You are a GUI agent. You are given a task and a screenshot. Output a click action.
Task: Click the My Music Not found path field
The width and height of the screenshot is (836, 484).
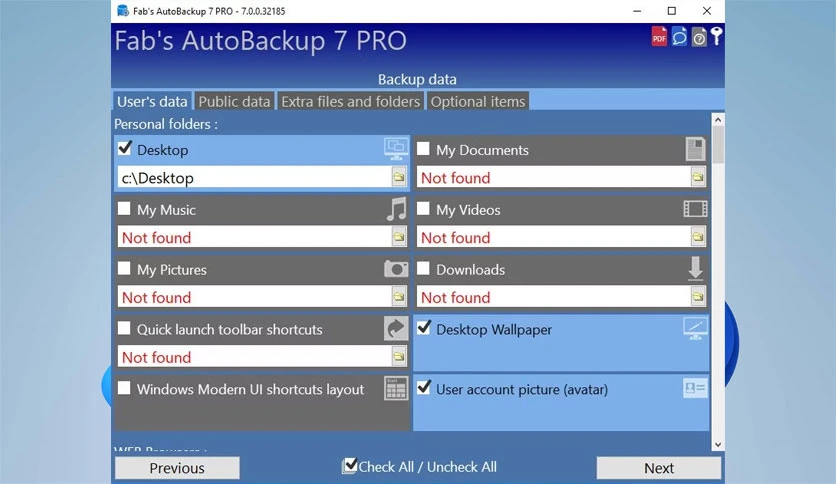pyautogui.click(x=255, y=237)
